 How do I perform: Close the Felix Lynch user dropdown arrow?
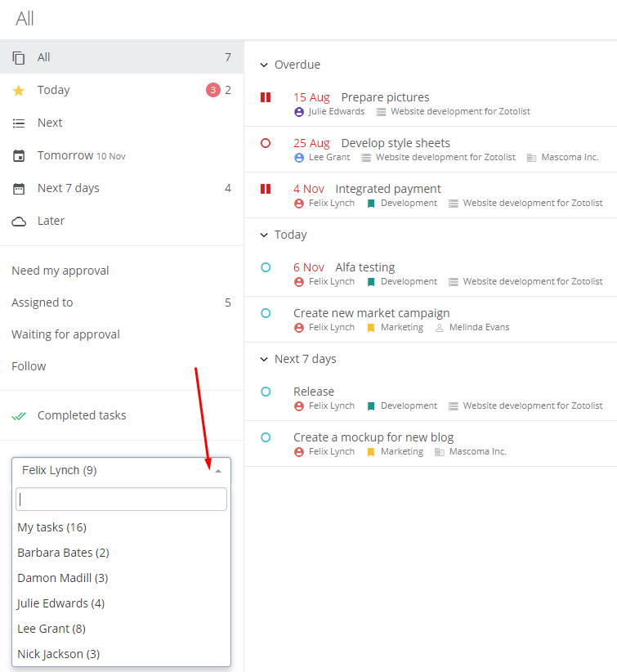pyautogui.click(x=218, y=471)
